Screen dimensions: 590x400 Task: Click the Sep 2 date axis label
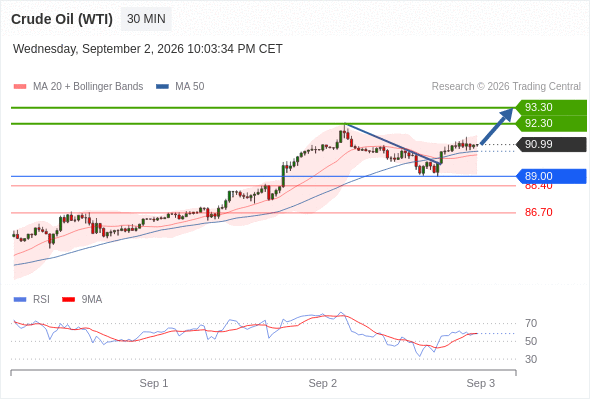(322, 383)
